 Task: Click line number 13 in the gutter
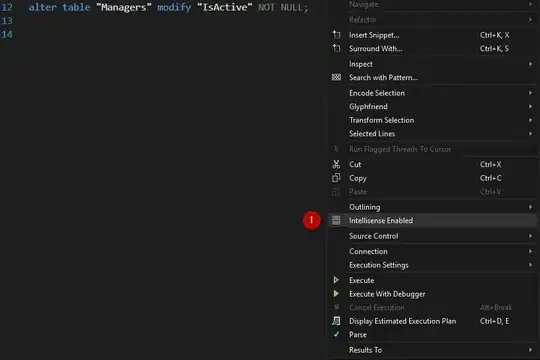[7, 21]
